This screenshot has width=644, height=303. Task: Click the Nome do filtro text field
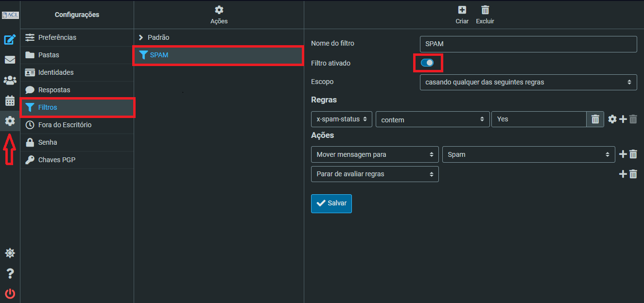coord(528,44)
